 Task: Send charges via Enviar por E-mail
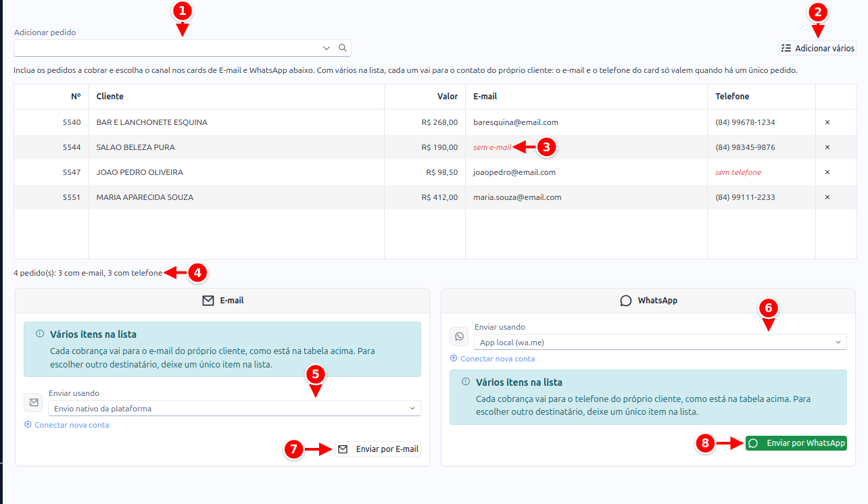[x=378, y=449]
